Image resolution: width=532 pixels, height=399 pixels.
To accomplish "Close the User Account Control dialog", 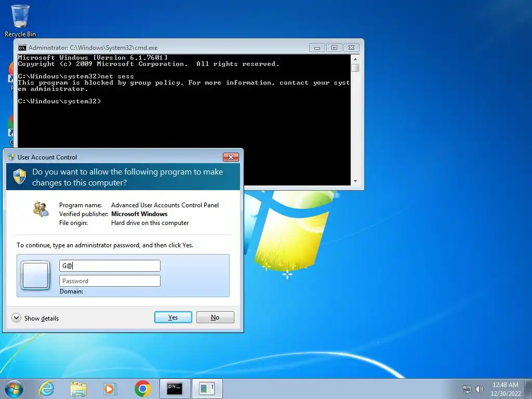I will [x=231, y=157].
